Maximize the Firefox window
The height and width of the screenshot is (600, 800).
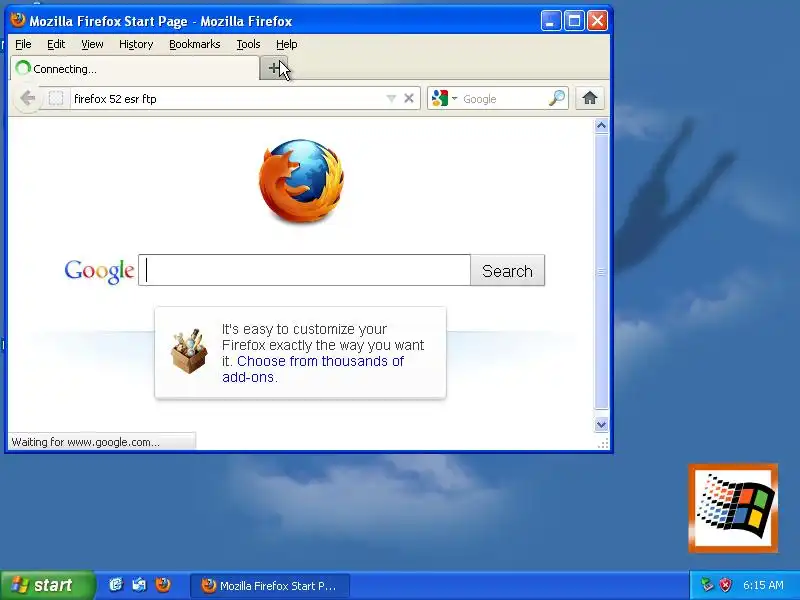tap(574, 21)
